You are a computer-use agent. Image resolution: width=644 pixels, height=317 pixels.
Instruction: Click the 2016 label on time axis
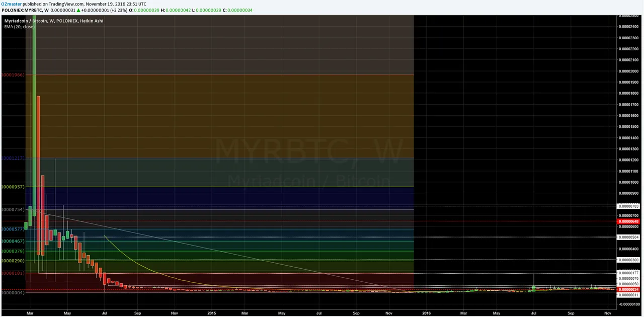click(x=426, y=312)
